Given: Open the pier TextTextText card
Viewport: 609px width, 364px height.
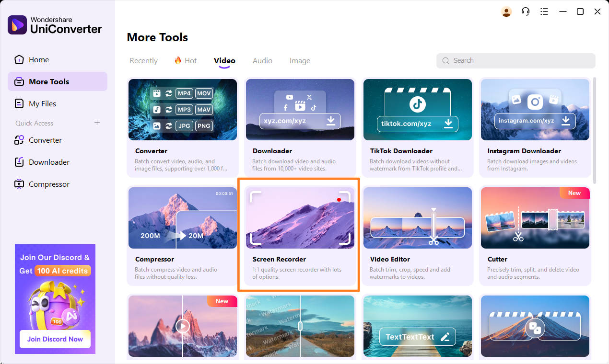Looking at the screenshot, I should 417,327.
